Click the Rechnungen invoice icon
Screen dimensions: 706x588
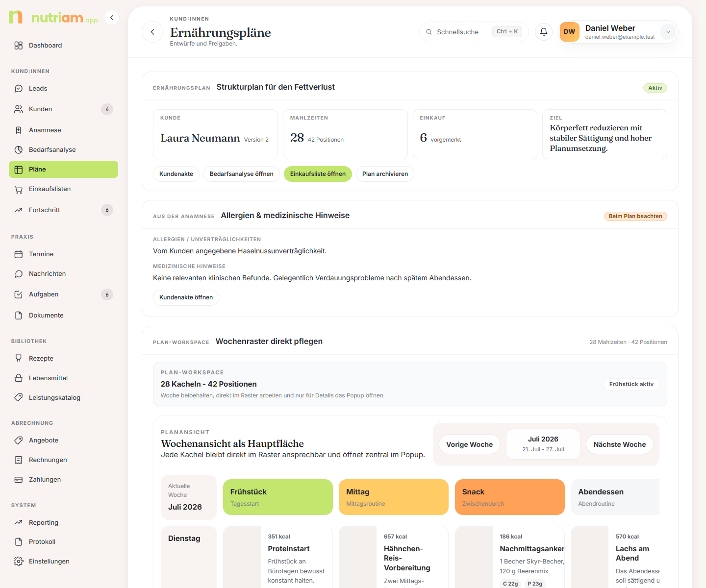pos(19,460)
